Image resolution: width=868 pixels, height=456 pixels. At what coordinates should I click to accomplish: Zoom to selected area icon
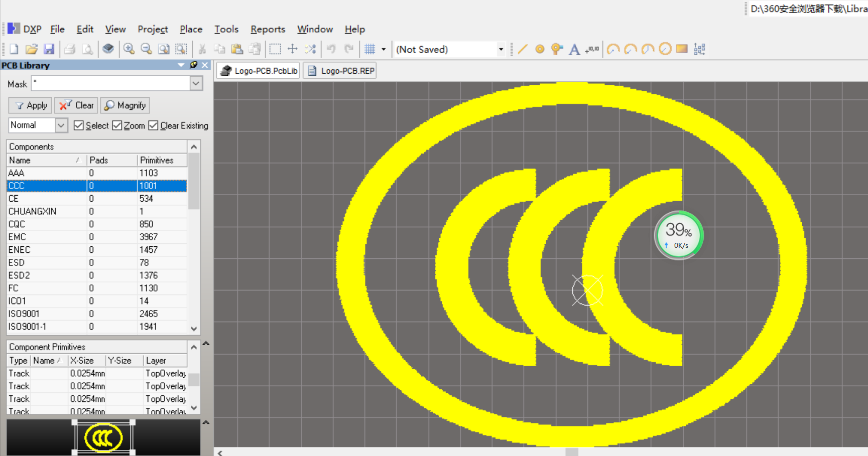tap(181, 49)
